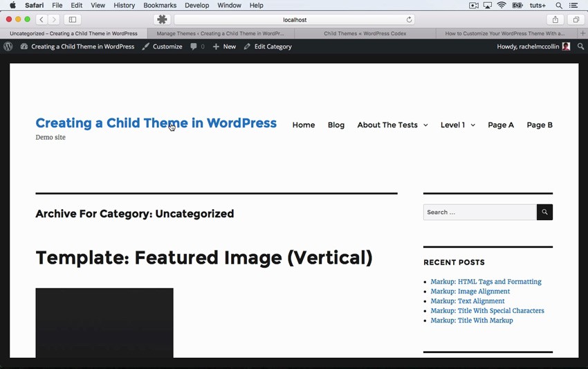588x369 pixels.
Task: Click the site title link Creating a Child Theme
Action: [x=156, y=123]
